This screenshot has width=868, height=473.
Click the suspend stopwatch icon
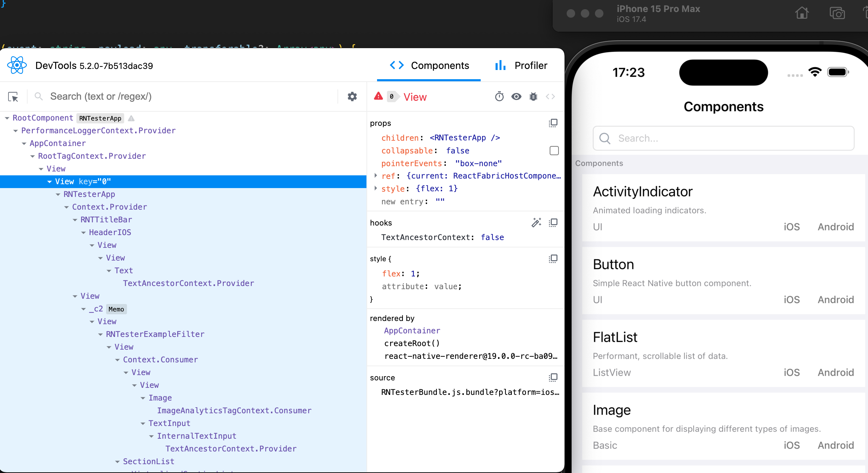point(499,96)
